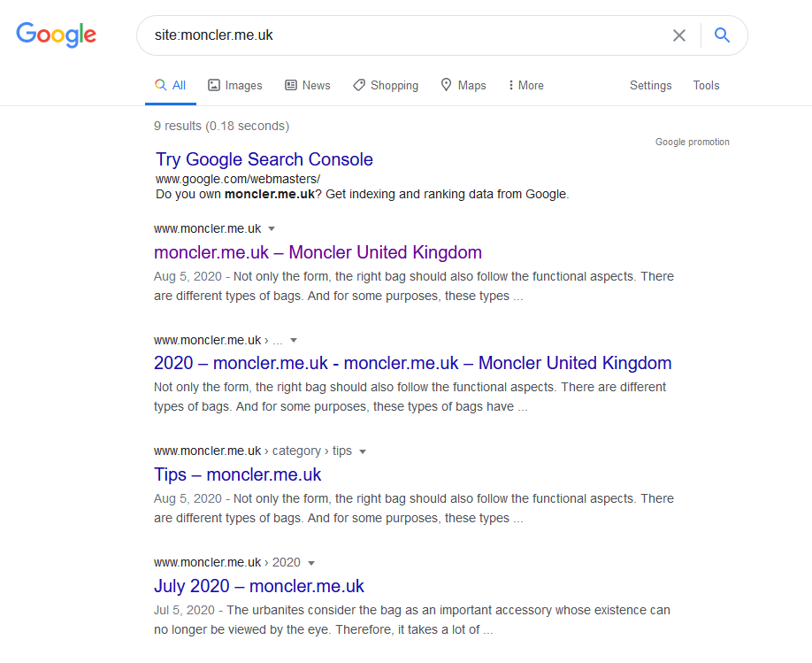Image resolution: width=812 pixels, height=663 pixels.
Task: Expand dropdown arrow next to category › tips
Action: click(x=363, y=451)
